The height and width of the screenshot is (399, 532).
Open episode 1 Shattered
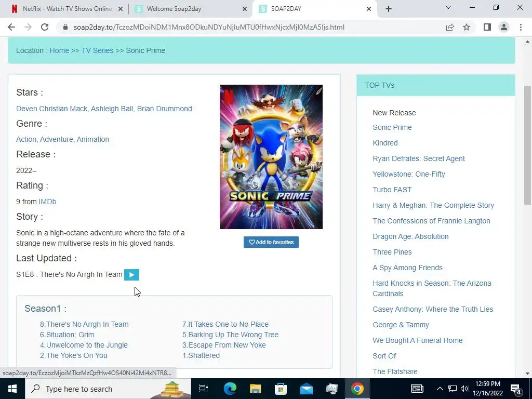201,355
